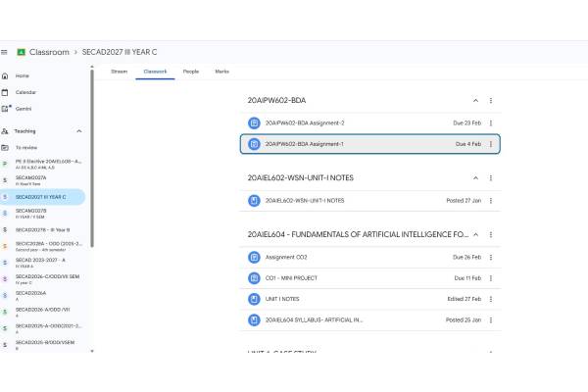Click the Assignment-2 clipboard icon

[x=254, y=122]
